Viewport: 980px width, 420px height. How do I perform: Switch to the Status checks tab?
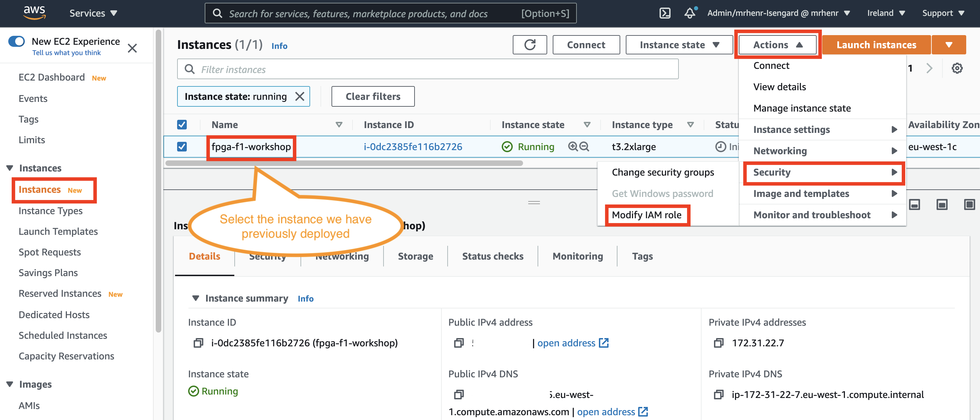pyautogui.click(x=493, y=256)
